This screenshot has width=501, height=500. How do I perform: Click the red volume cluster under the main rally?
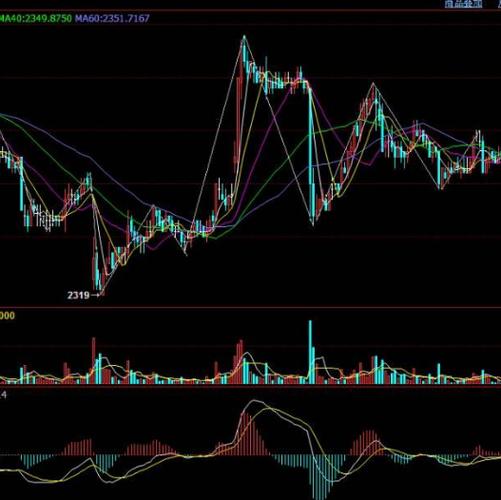point(237,363)
